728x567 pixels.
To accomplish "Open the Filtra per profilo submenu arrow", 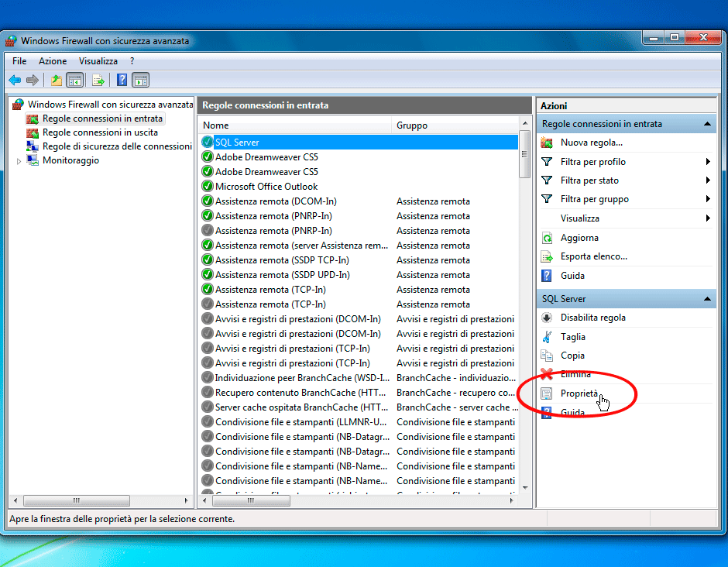I will 708,162.
